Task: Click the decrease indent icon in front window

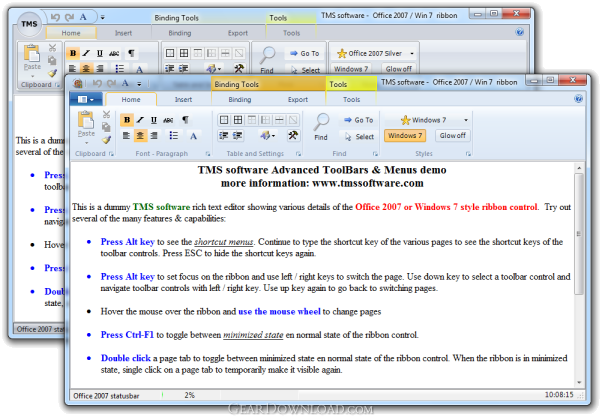Action: [224, 135]
